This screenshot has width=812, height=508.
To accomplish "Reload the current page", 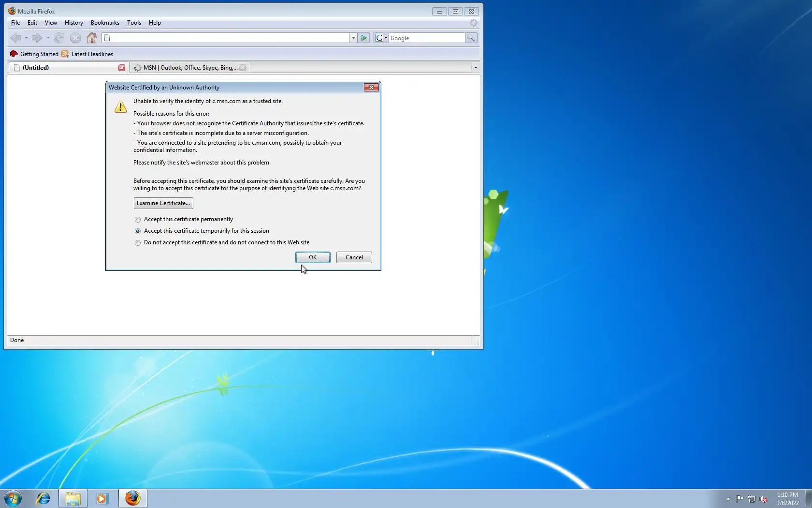I will click(59, 38).
